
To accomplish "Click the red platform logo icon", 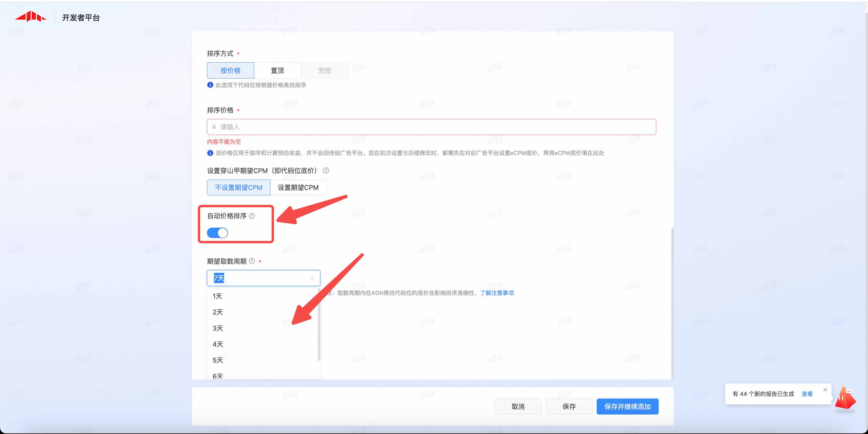I will click(30, 17).
